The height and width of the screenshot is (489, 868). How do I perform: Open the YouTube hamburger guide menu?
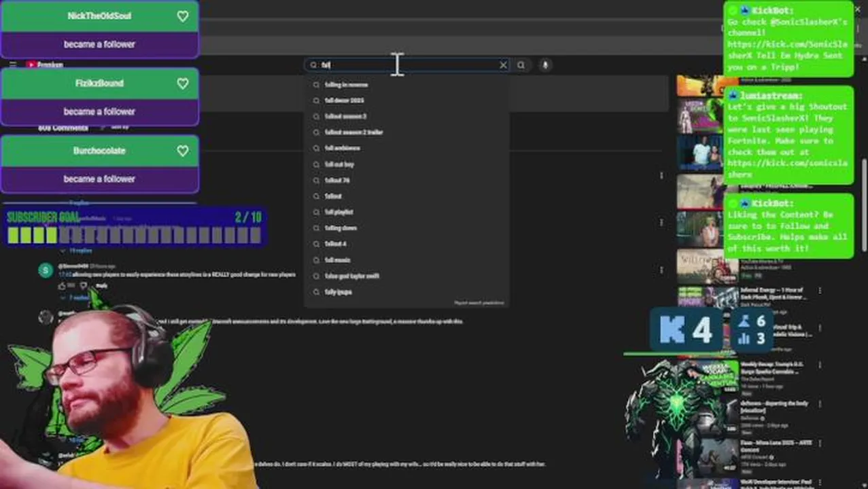coord(12,65)
